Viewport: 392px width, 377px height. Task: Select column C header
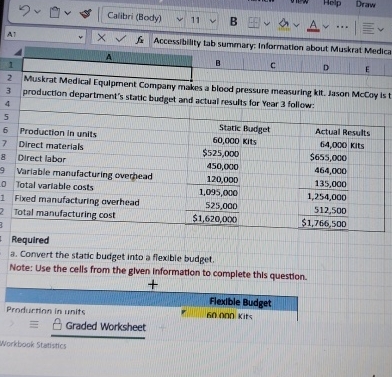[272, 65]
